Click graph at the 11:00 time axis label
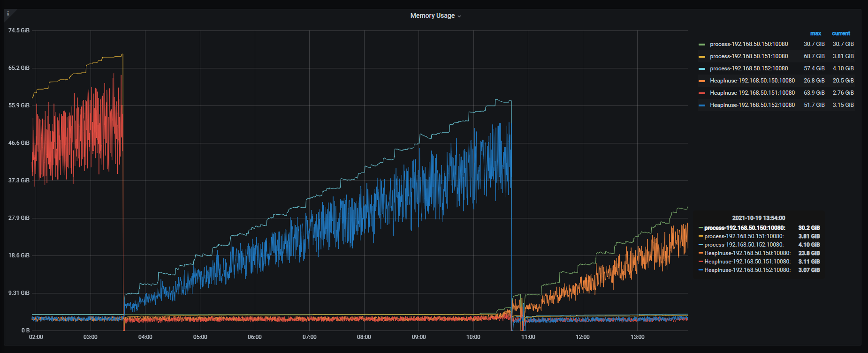 coord(528,337)
